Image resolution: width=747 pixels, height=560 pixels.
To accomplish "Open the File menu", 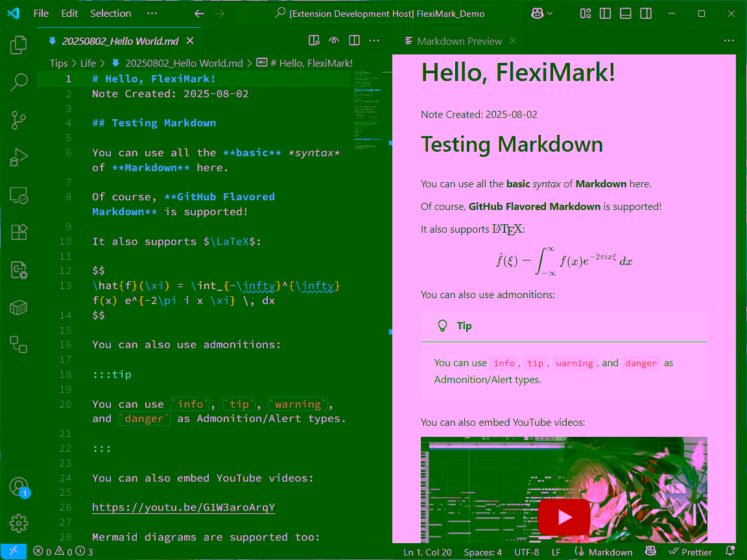I will pyautogui.click(x=41, y=14).
